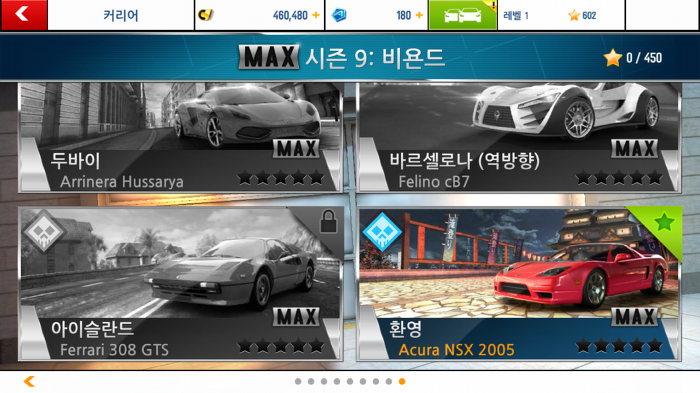This screenshot has height=393, width=700.
Task: Jump to the second page dot
Action: pyautogui.click(x=311, y=381)
